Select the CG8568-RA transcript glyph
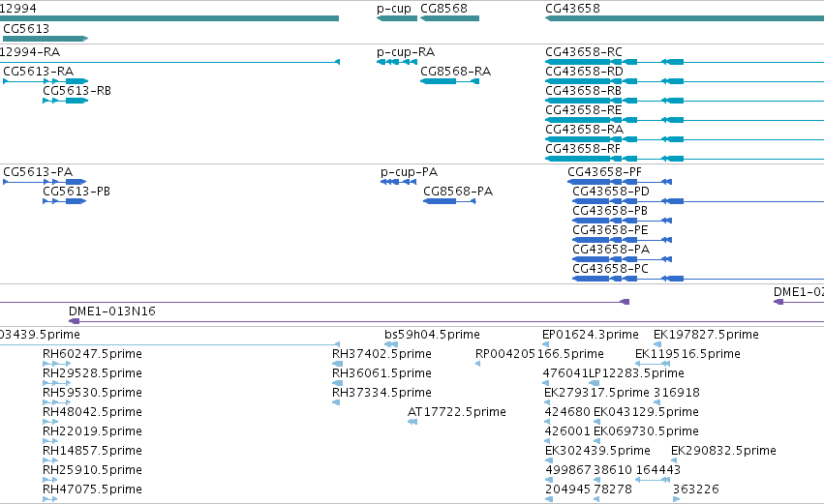824x504 pixels. pos(450,81)
